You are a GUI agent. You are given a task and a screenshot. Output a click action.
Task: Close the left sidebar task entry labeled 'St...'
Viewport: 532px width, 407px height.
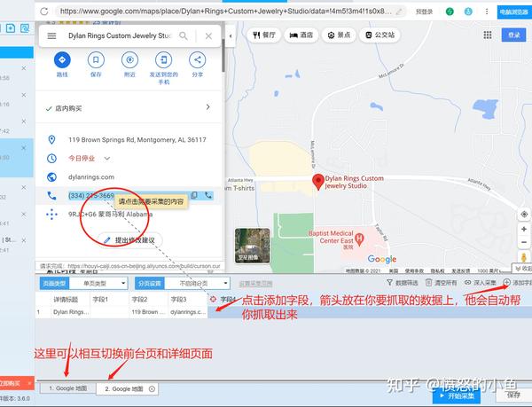(24, 240)
